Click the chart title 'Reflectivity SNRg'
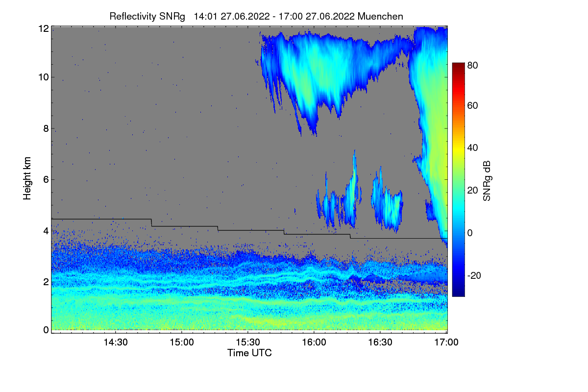 pos(147,16)
